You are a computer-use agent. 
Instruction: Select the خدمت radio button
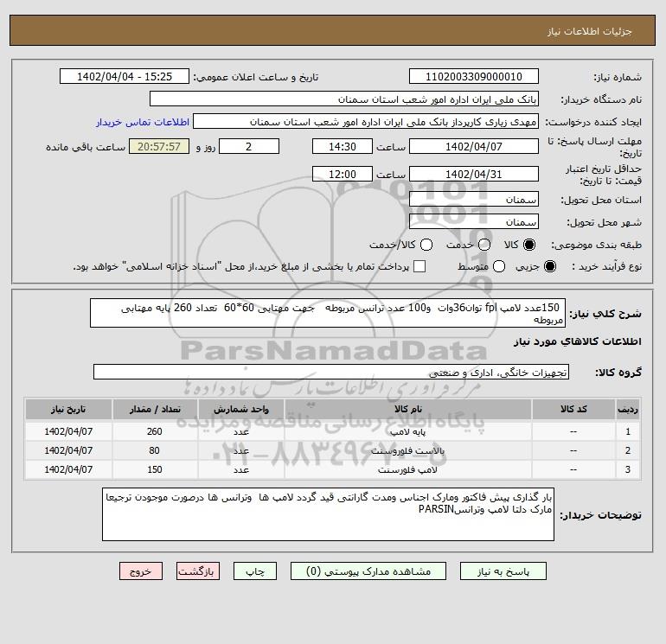click(484, 245)
